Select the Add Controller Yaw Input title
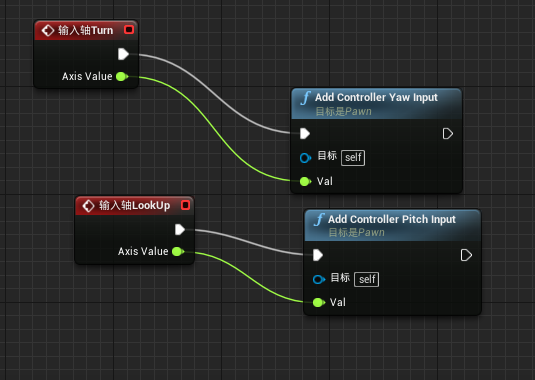535x380 pixels. tap(376, 97)
